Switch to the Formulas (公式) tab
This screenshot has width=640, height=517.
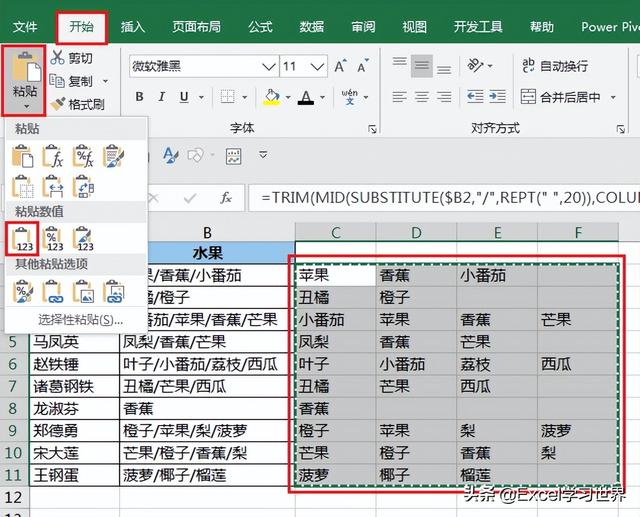[260, 27]
